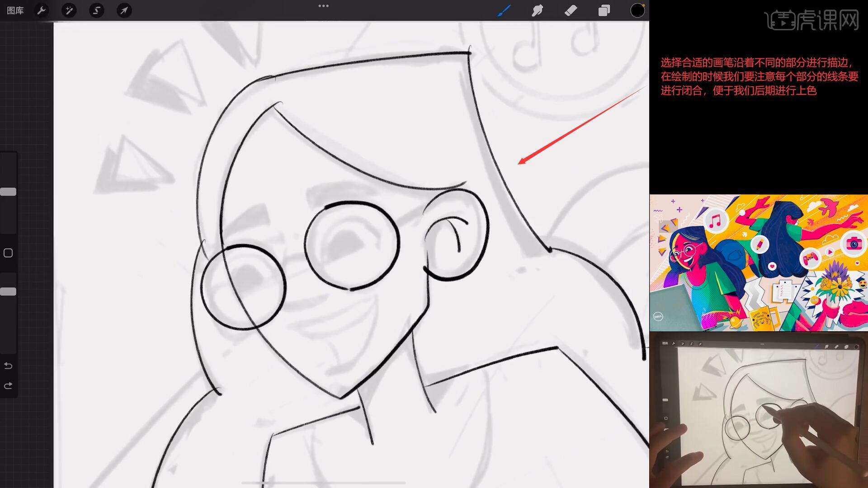This screenshot has height=488, width=868.
Task: Click the brush opacity slider handle
Action: [x=8, y=291]
